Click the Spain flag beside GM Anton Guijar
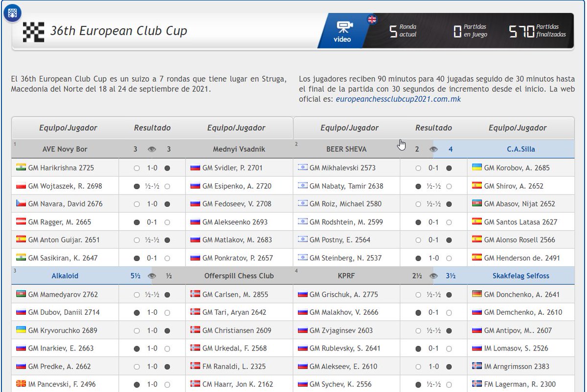Image resolution: width=587 pixels, height=392 pixels. (x=21, y=240)
